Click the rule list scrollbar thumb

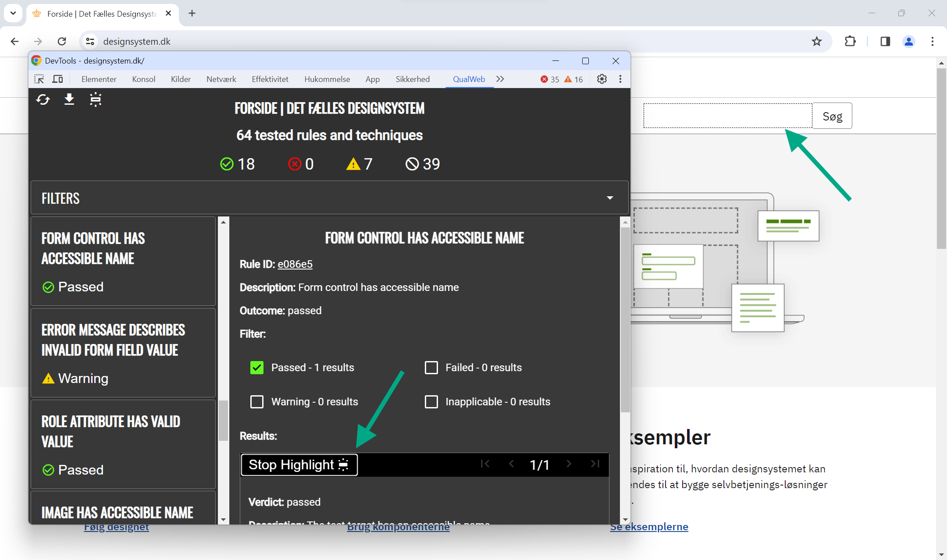click(x=224, y=421)
